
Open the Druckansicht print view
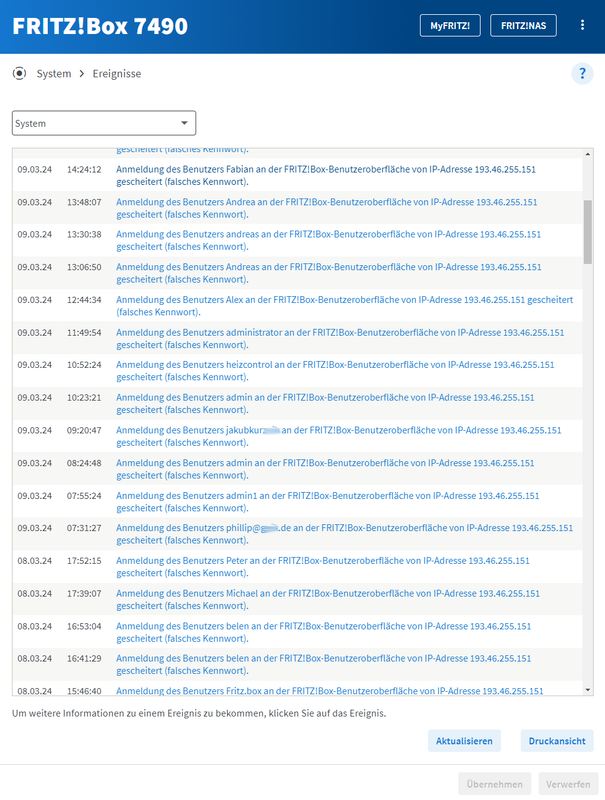point(557,741)
